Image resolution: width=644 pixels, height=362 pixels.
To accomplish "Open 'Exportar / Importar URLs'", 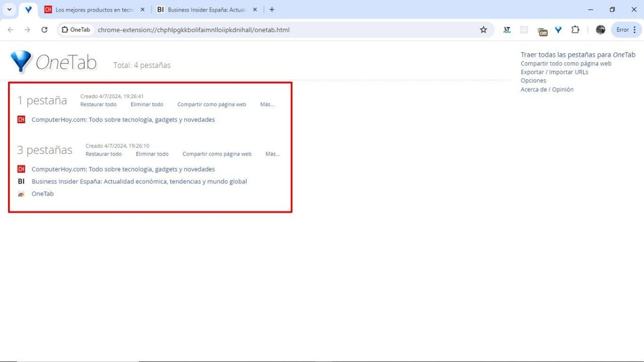I will click(x=554, y=72).
